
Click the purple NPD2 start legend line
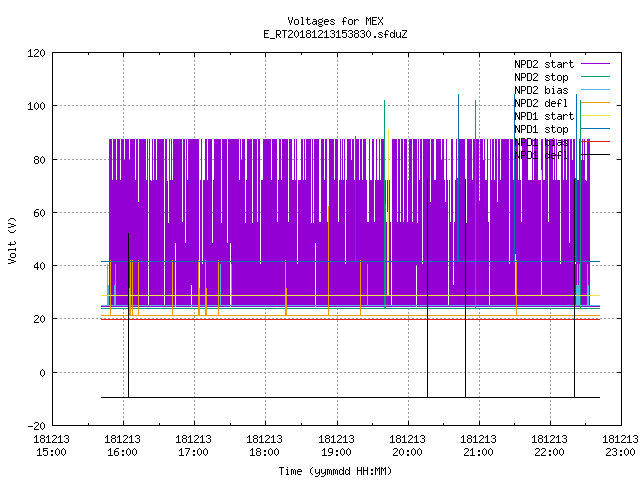tap(595, 64)
